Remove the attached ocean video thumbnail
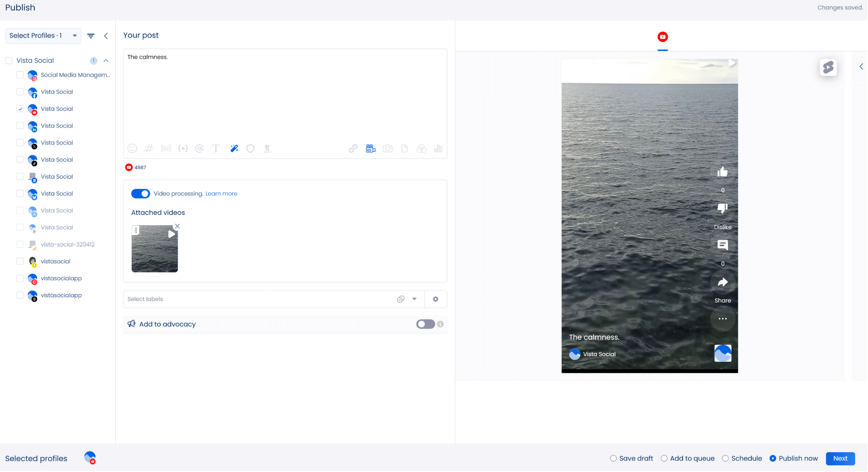Screen dimensions: 868x472 [177, 226]
